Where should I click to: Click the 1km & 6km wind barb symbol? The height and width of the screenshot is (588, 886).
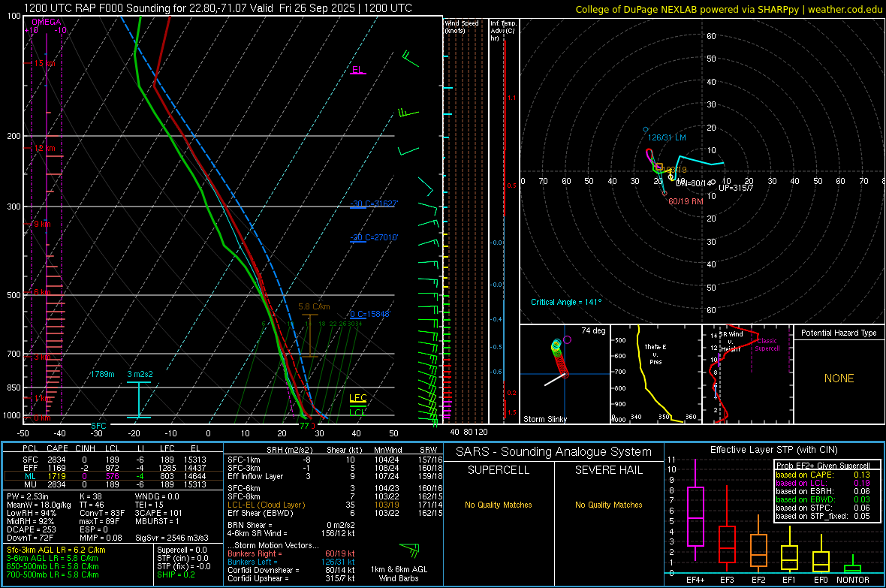[x=410, y=550]
